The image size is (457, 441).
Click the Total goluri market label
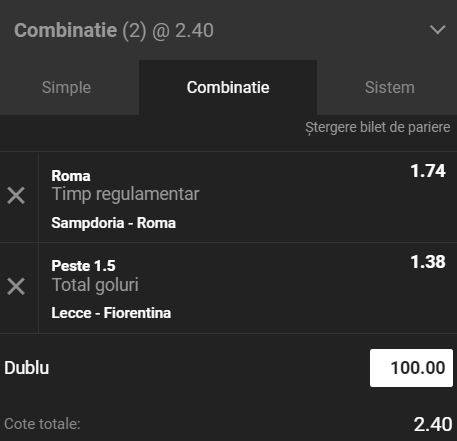[x=95, y=285]
